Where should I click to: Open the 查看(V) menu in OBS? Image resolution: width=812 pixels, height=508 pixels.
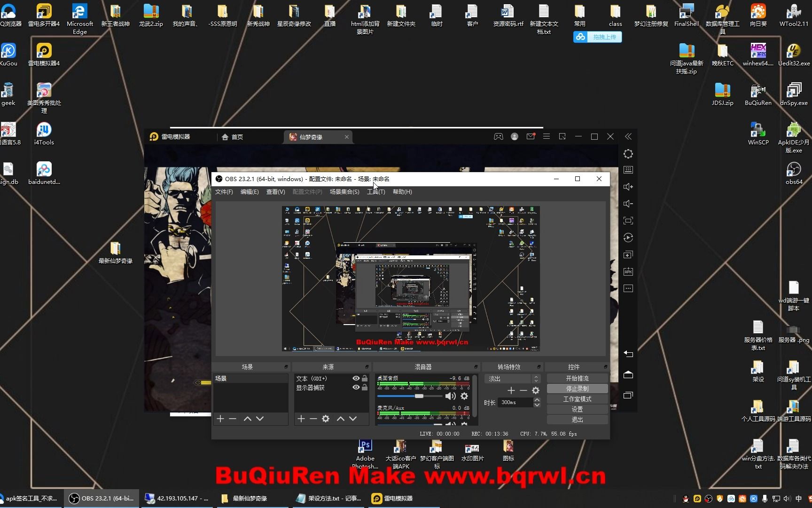[275, 192]
